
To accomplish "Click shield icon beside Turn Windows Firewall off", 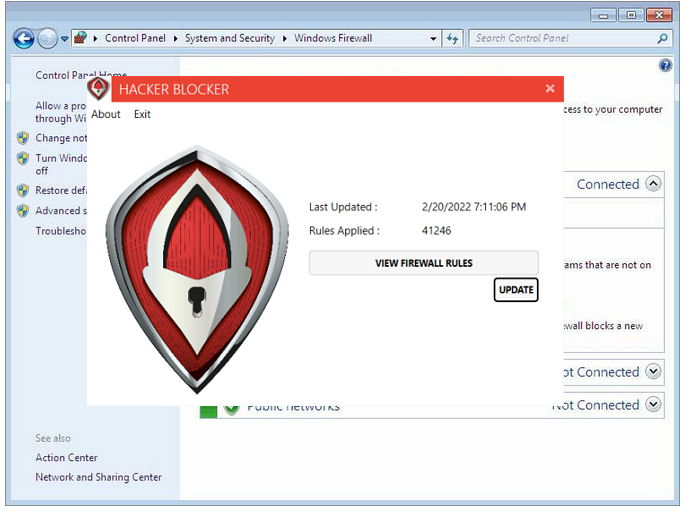I will pyautogui.click(x=23, y=158).
